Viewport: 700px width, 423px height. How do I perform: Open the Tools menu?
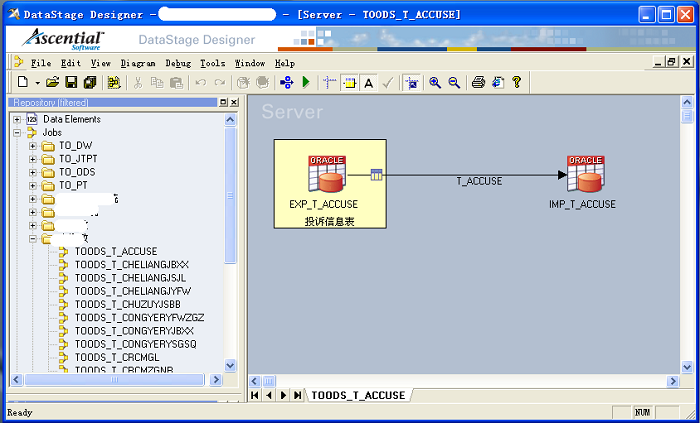tap(212, 63)
